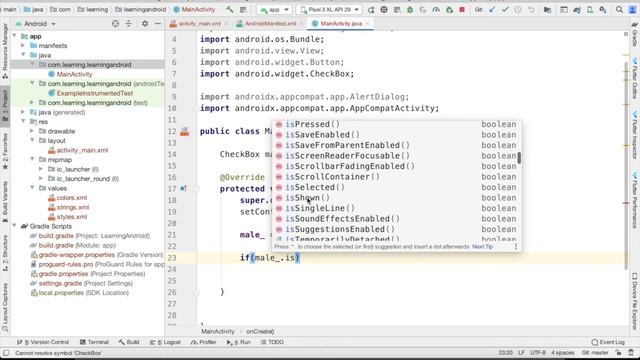Image resolution: width=640 pixels, height=360 pixels.
Task: Click the Next Tip link in completion popup
Action: [x=482, y=247]
